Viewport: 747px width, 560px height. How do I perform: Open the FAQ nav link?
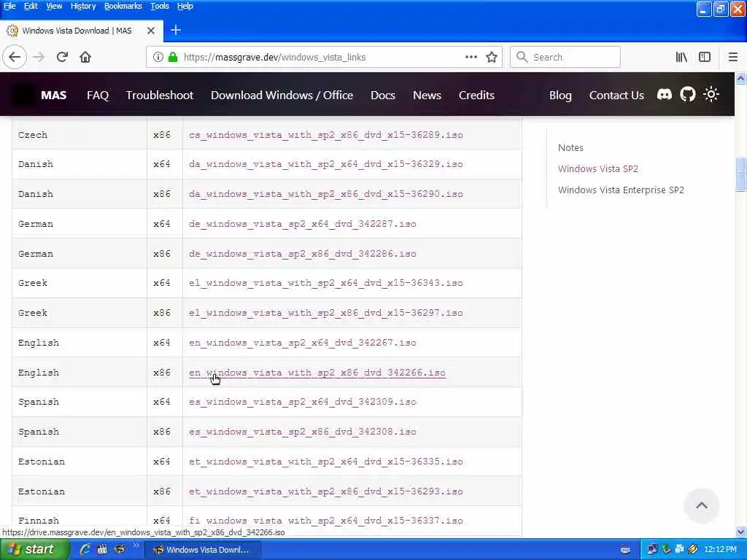[98, 96]
